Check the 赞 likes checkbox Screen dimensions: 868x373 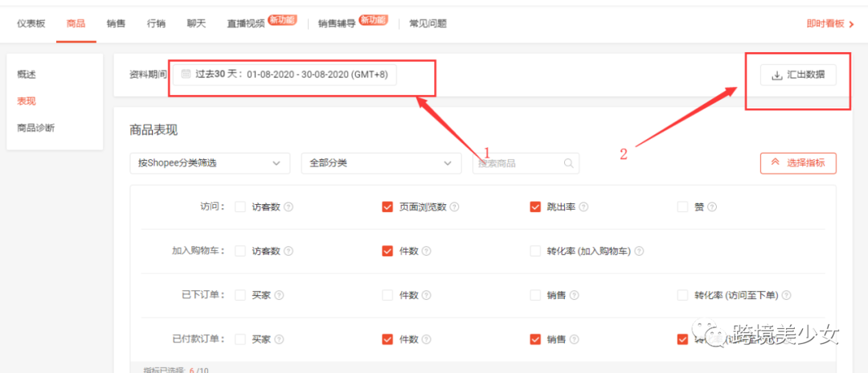pos(682,207)
